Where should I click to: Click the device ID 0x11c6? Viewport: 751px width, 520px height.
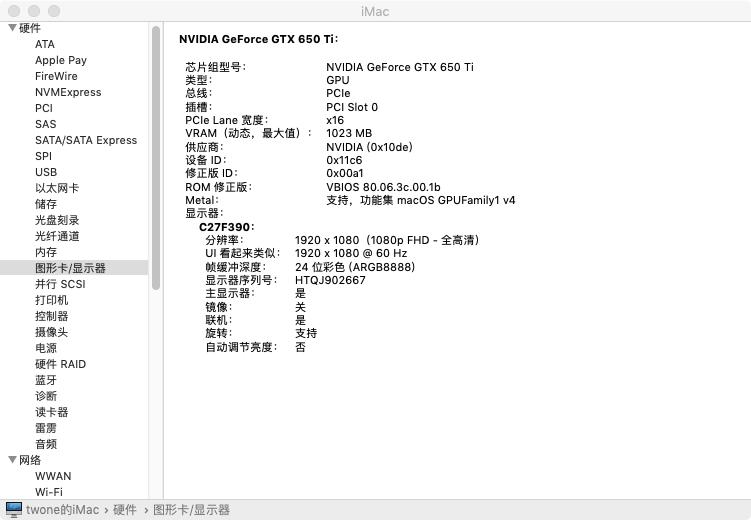pos(344,160)
